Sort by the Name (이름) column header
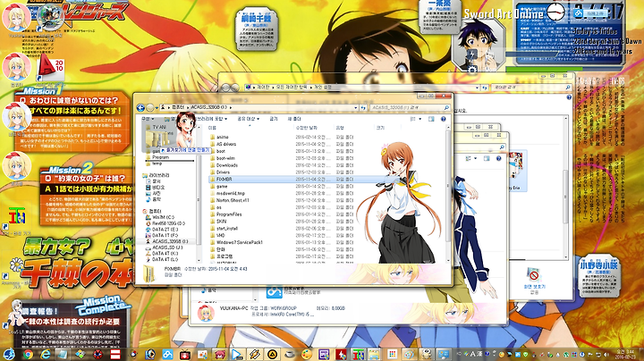644x361 pixels. (212, 128)
